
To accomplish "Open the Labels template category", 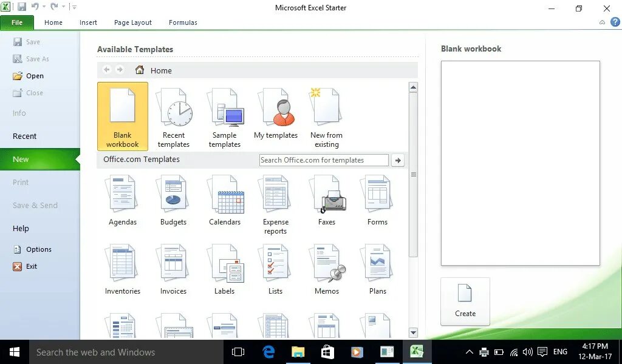I will pyautogui.click(x=225, y=270).
